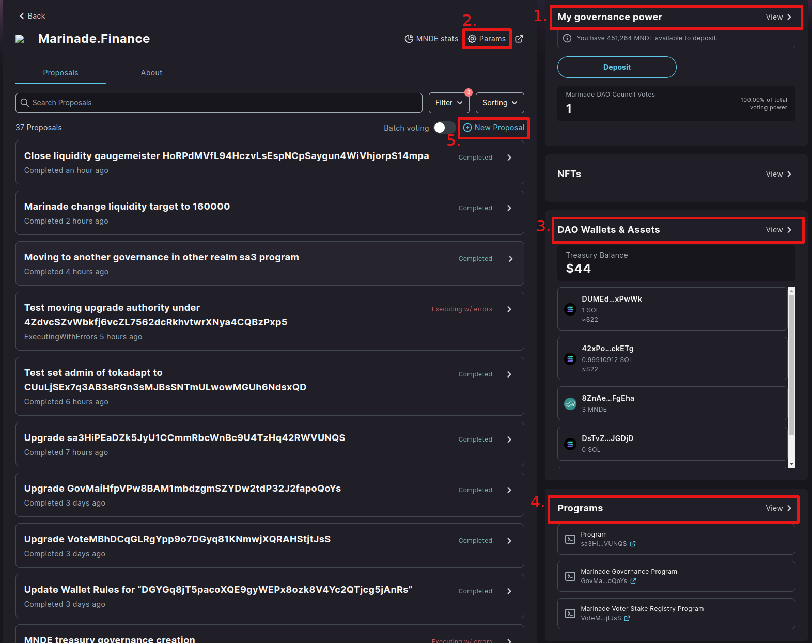Open proposal Moving to another governance in other realm
The image size is (812, 644).
162,257
